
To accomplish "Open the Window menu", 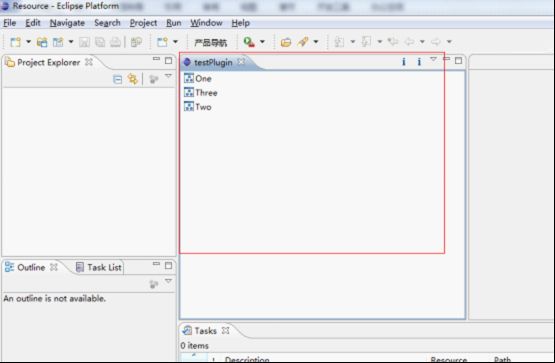I will click(206, 23).
